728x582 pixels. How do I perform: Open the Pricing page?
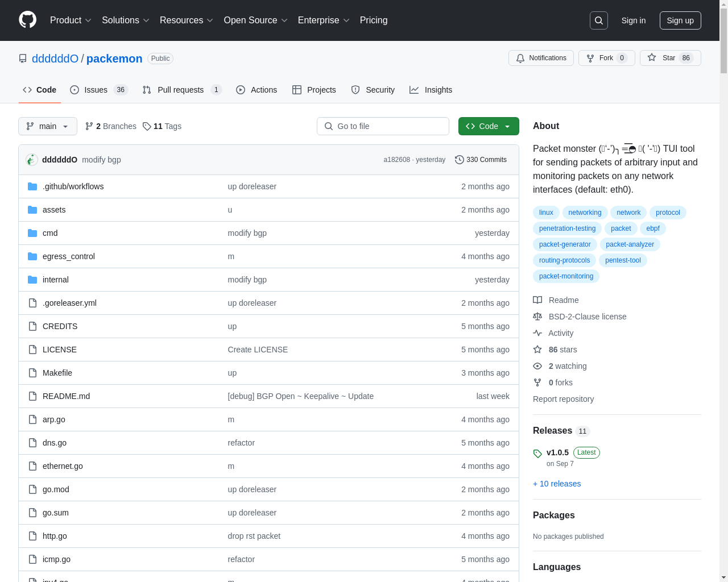click(x=374, y=20)
